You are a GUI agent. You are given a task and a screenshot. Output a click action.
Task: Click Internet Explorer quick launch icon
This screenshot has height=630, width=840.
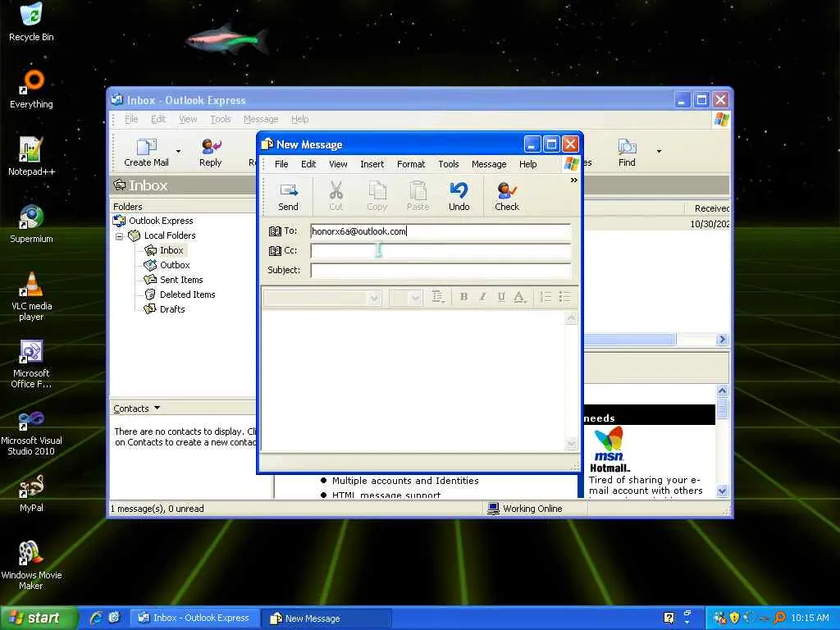click(x=96, y=618)
